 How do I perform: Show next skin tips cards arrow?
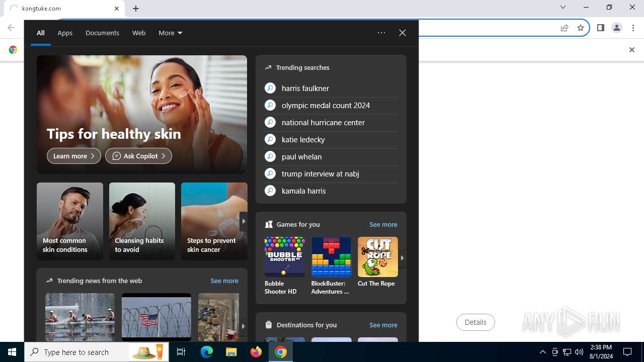pyautogui.click(x=244, y=221)
